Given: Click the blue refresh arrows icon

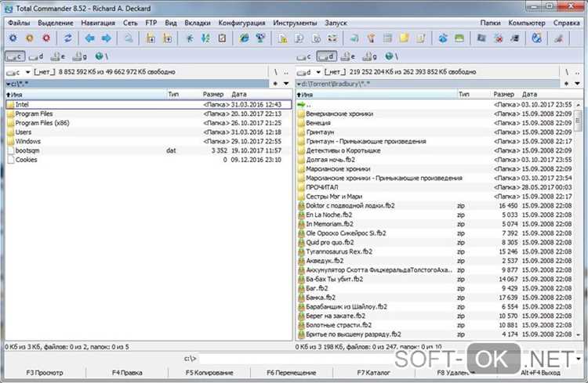Looking at the screenshot, I should tap(68, 38).
